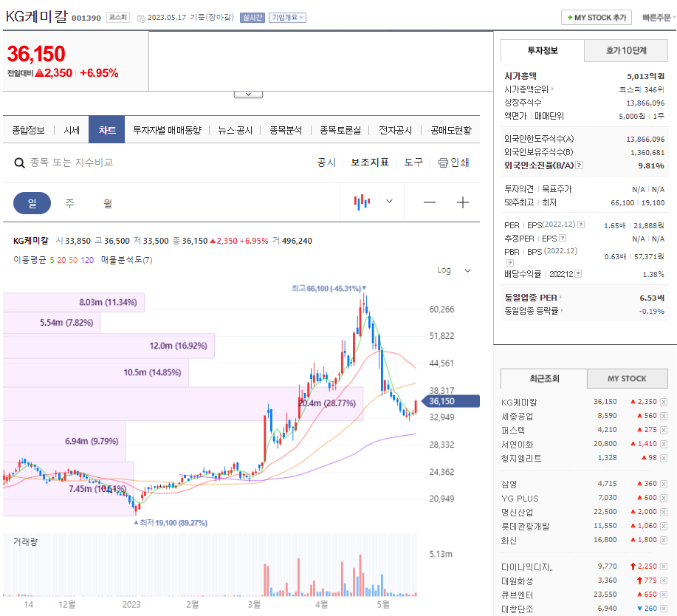Remove 큐브엔터 from recent list

[664, 595]
